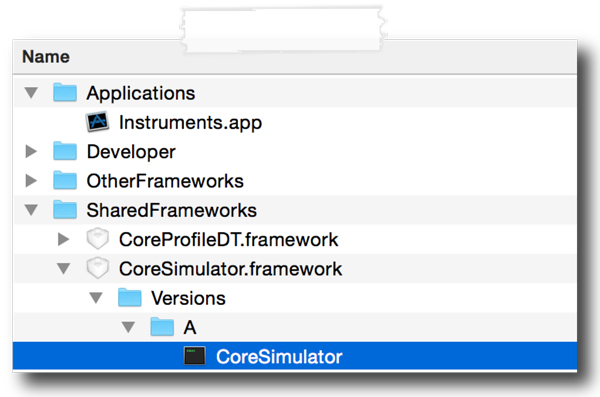Screen dimensions: 600x397
Task: Collapse the Versions folder triangle
Action: [96, 298]
